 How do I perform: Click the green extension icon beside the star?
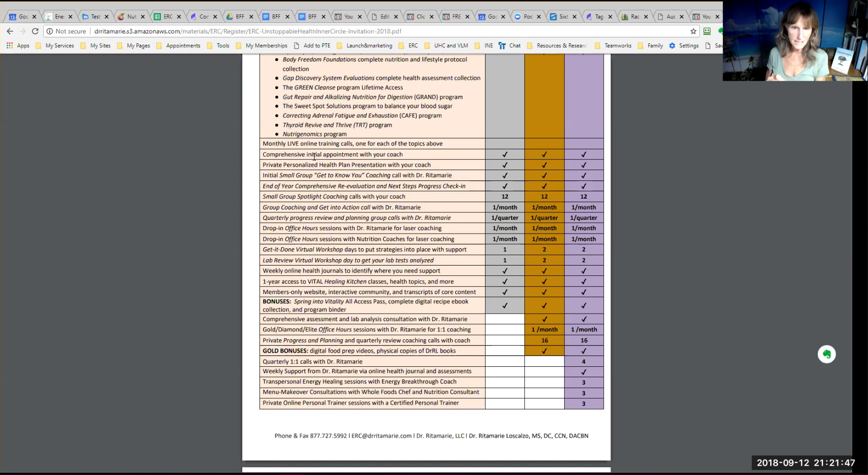point(707,31)
